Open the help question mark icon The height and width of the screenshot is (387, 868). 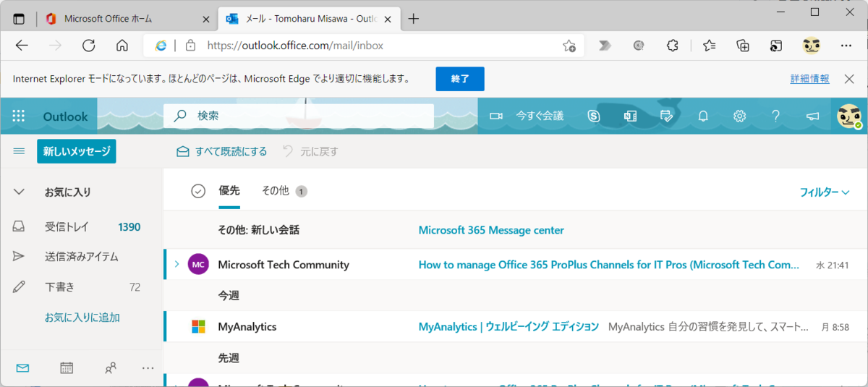click(x=775, y=116)
